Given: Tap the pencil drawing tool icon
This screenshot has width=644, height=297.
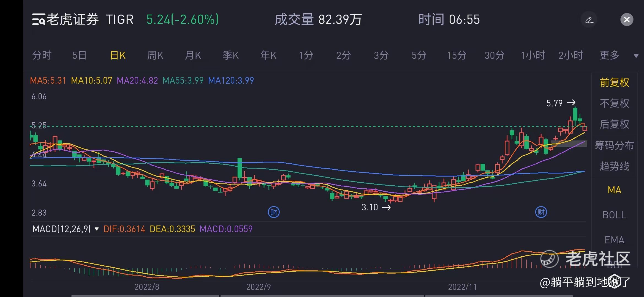Looking at the screenshot, I should 589,20.
